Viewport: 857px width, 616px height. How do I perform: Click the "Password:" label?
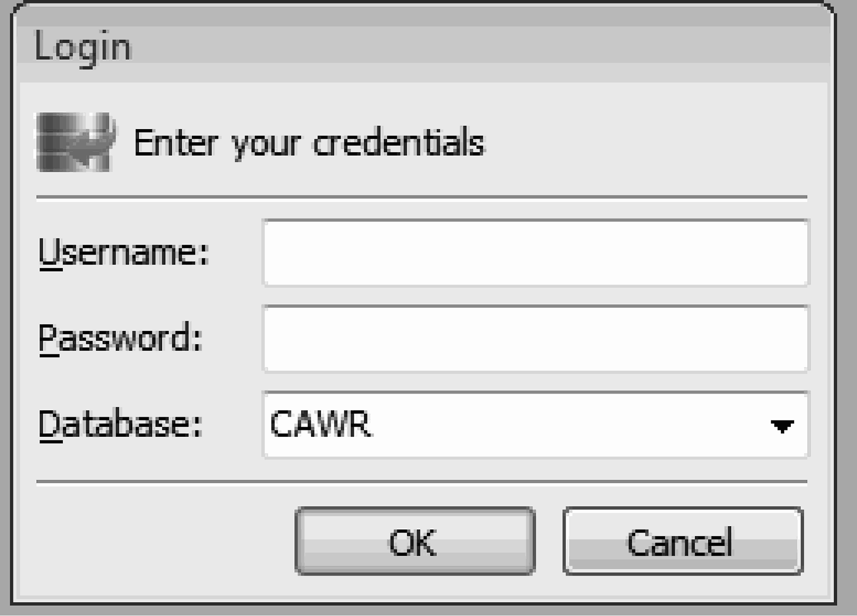tap(120, 338)
